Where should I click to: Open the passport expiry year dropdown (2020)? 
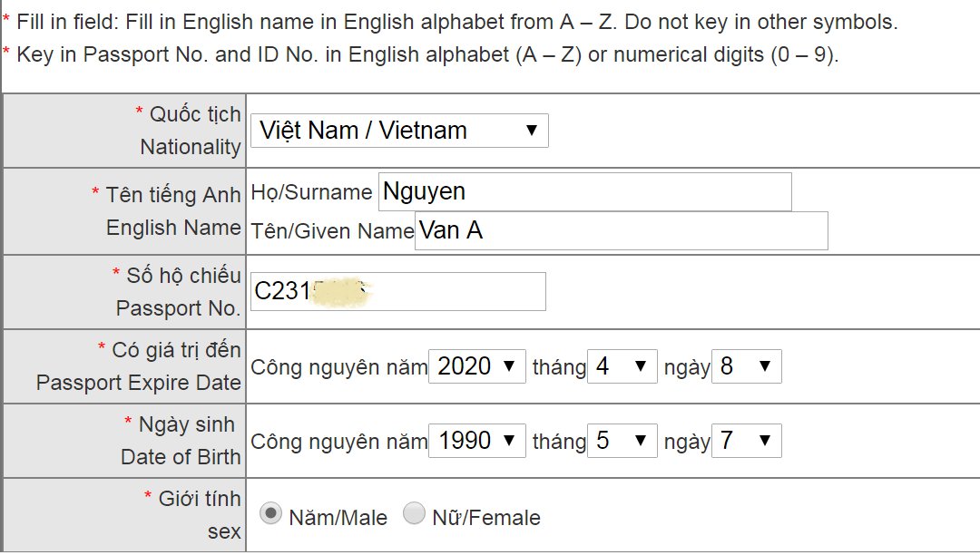point(476,366)
